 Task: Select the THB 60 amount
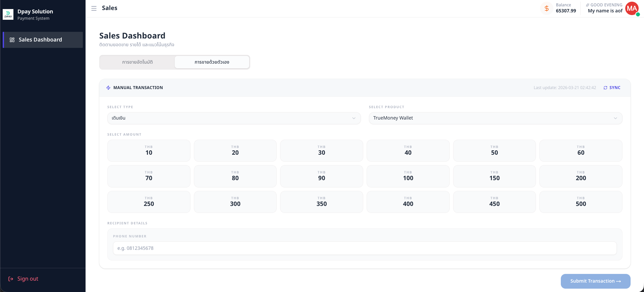point(581,151)
